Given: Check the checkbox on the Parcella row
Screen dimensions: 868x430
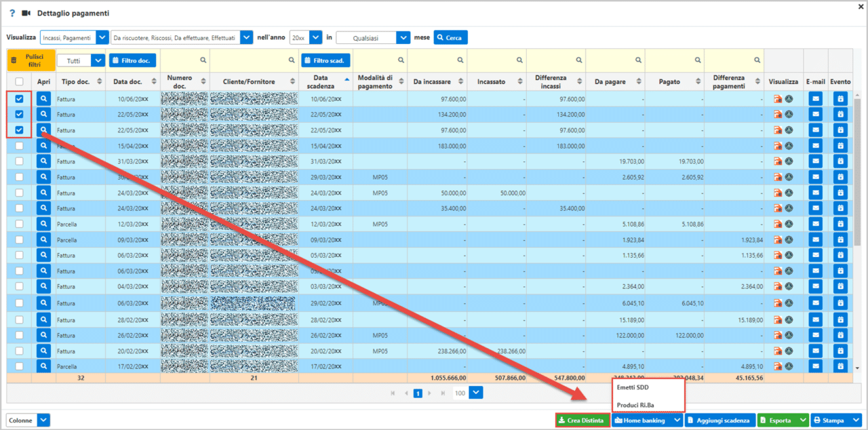Looking at the screenshot, I should point(18,224).
